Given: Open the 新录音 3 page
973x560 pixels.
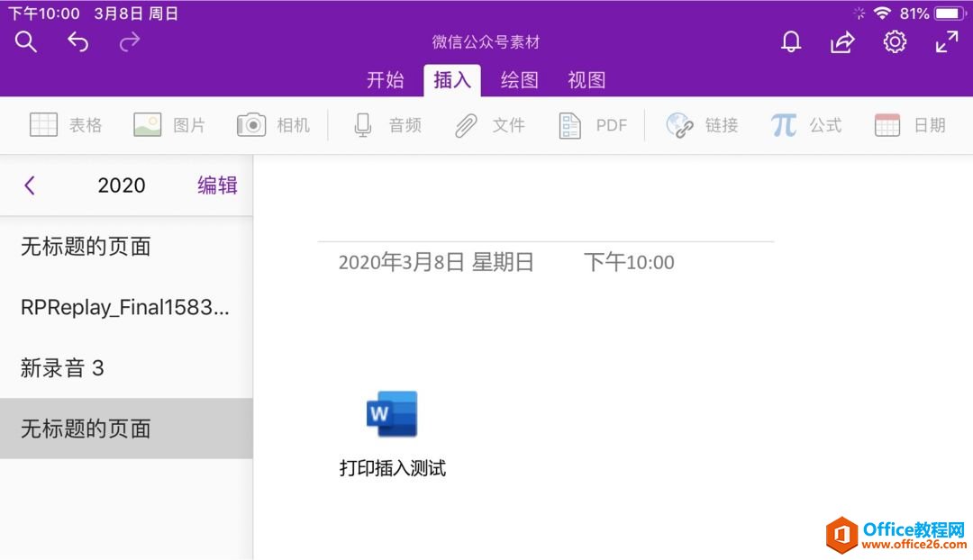Looking at the screenshot, I should [126, 367].
